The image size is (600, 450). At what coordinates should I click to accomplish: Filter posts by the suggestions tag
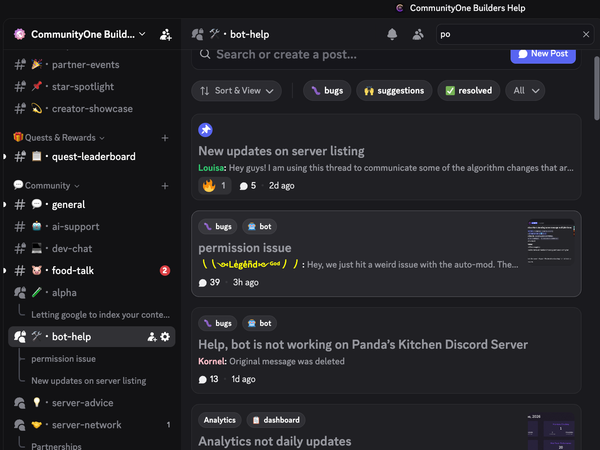(x=394, y=91)
